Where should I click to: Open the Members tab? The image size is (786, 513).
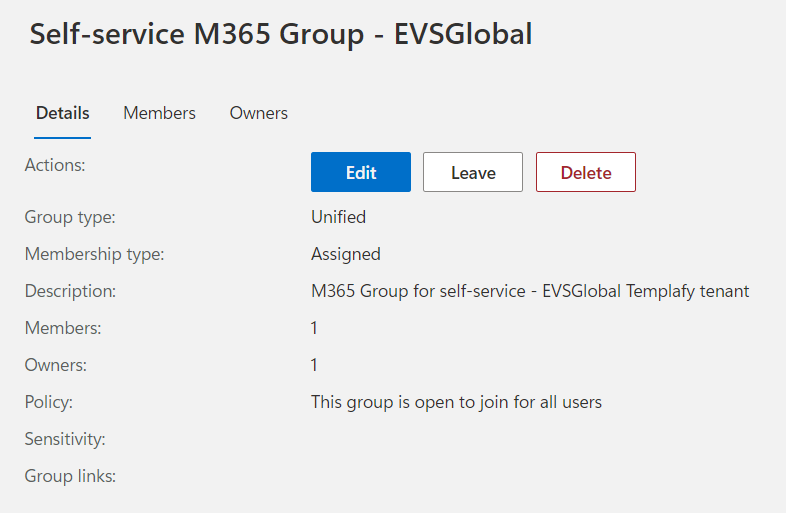tap(159, 113)
